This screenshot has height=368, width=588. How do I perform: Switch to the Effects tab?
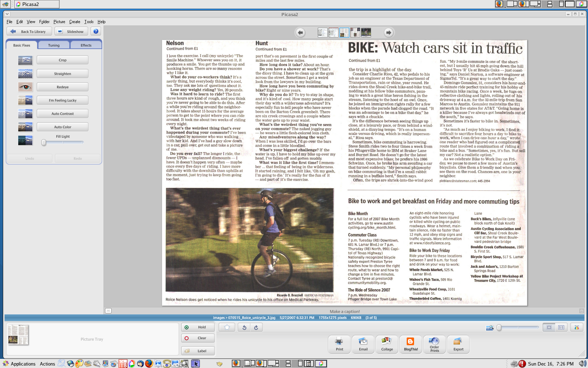(86, 45)
